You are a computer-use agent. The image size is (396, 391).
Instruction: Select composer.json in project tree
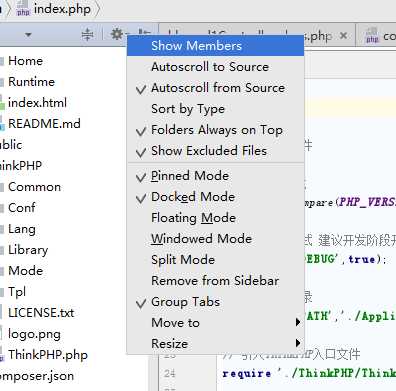coord(36,376)
